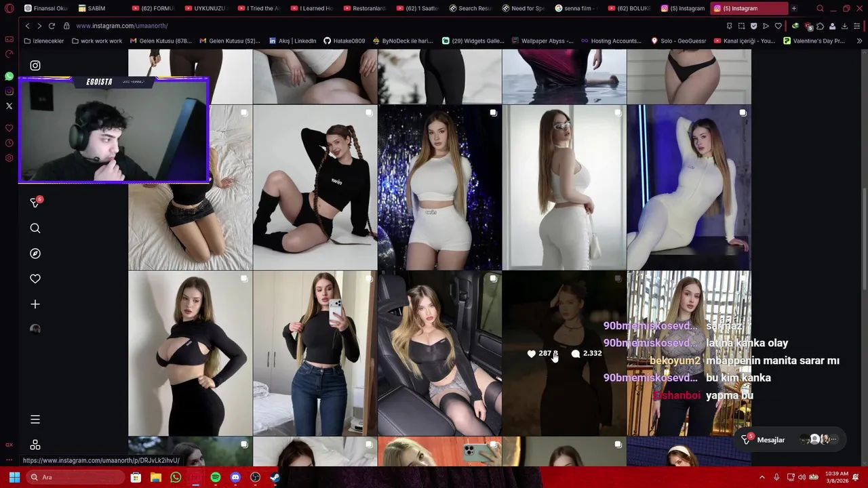The image size is (868, 488).
Task: Open the downloads icon in browser toolbar
Action: coord(844,26)
